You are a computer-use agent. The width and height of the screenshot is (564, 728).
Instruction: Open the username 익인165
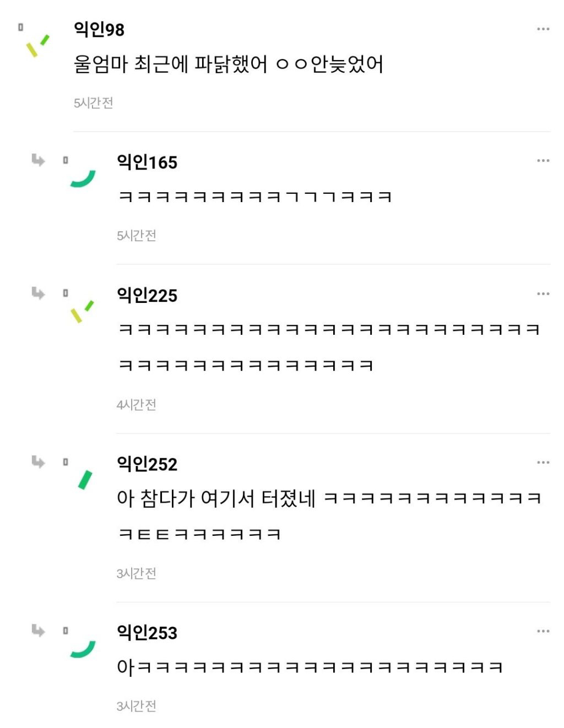[147, 162]
